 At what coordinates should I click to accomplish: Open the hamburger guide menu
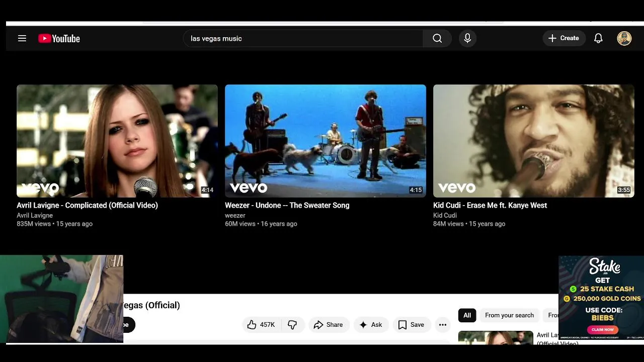22,38
